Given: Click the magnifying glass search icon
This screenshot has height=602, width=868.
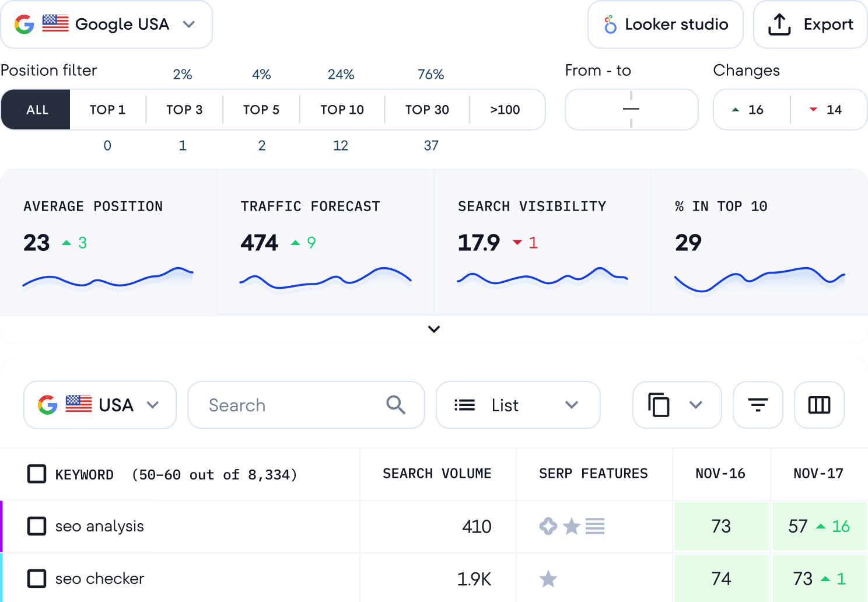Looking at the screenshot, I should tap(395, 405).
